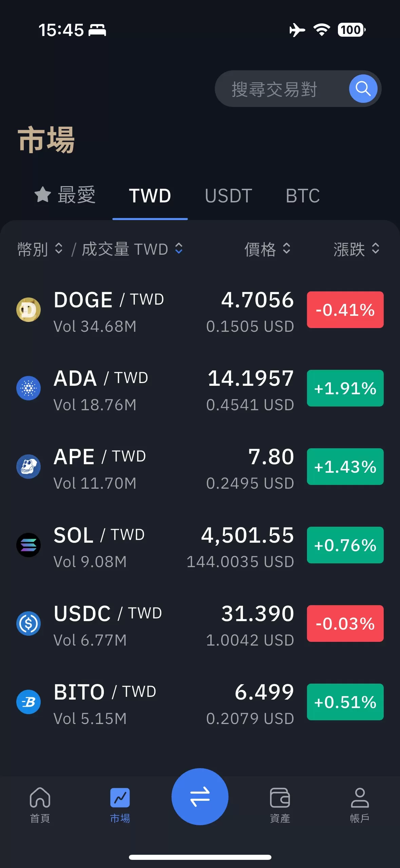Switch to the USDT tab

[228, 196]
